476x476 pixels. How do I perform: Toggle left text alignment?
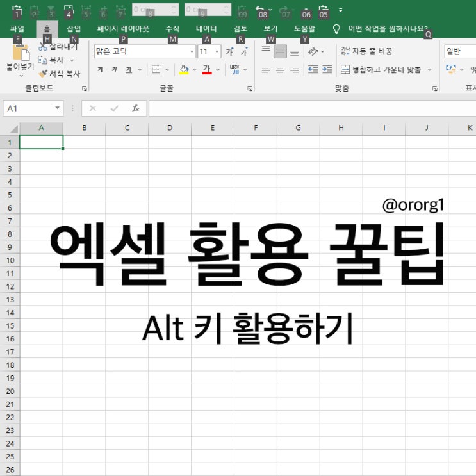coord(266,70)
